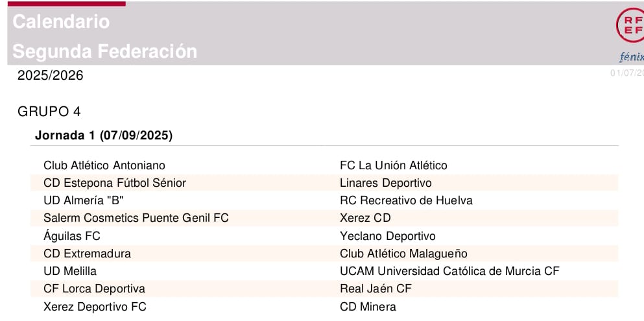Click Real Jaén CF team name

point(376,289)
